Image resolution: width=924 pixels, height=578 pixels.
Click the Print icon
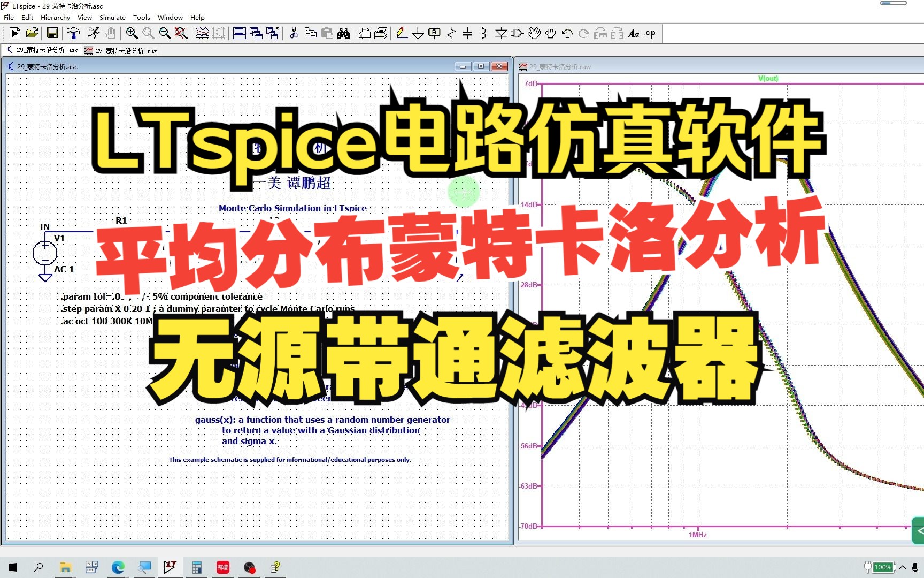tap(365, 34)
